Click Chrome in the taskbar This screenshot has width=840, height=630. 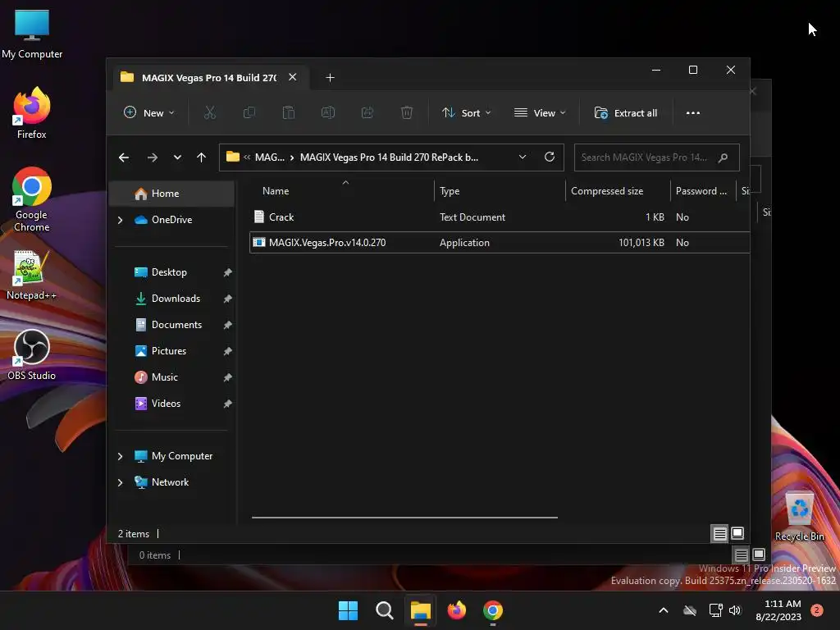point(493,610)
